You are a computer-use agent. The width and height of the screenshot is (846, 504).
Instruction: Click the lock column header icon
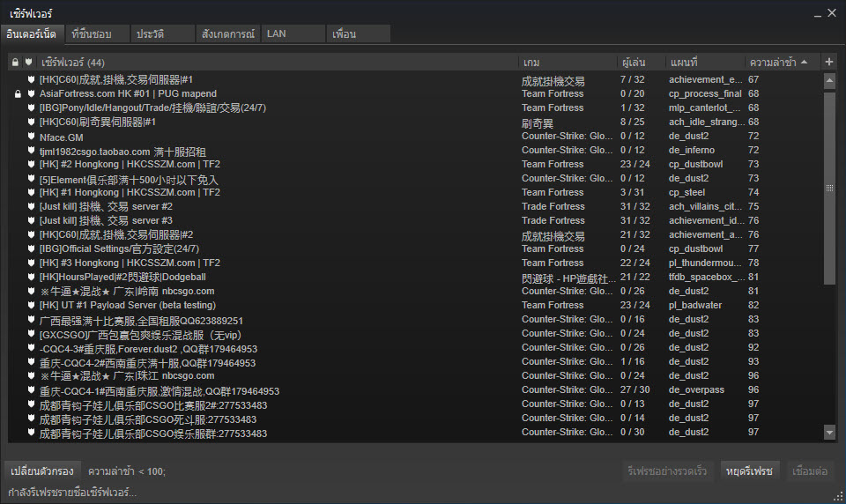tap(15, 63)
